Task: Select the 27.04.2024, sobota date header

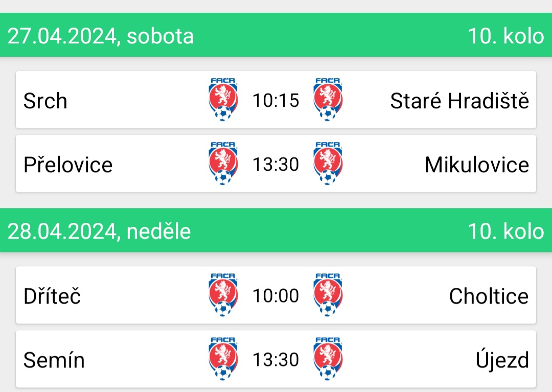Action: [x=100, y=36]
